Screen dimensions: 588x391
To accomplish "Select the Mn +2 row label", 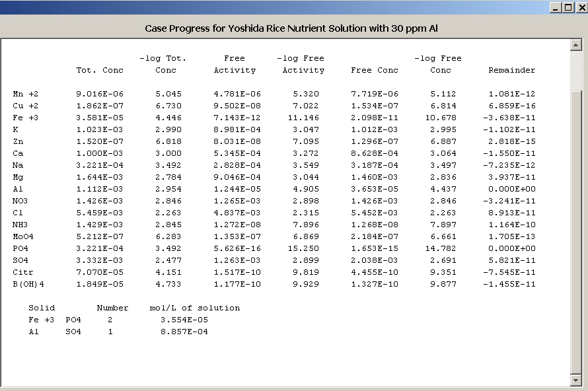I will (x=25, y=94).
